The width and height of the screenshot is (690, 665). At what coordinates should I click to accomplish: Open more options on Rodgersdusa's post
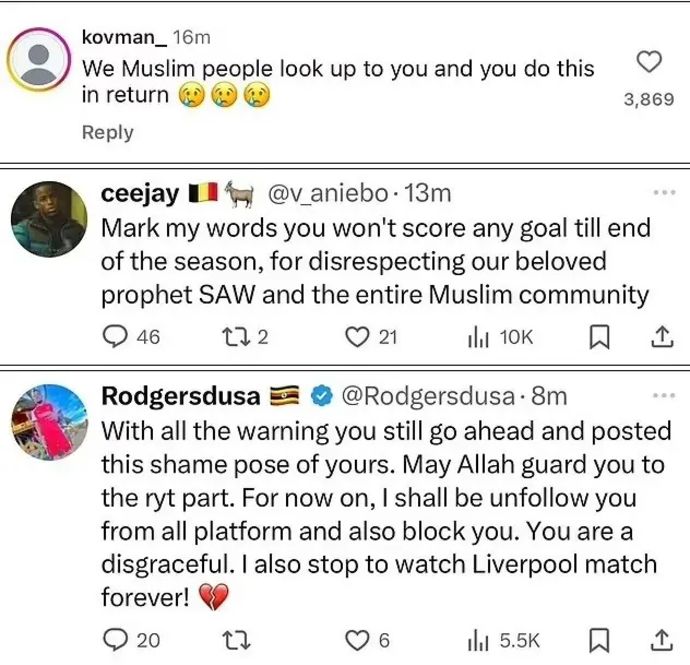pos(664,396)
